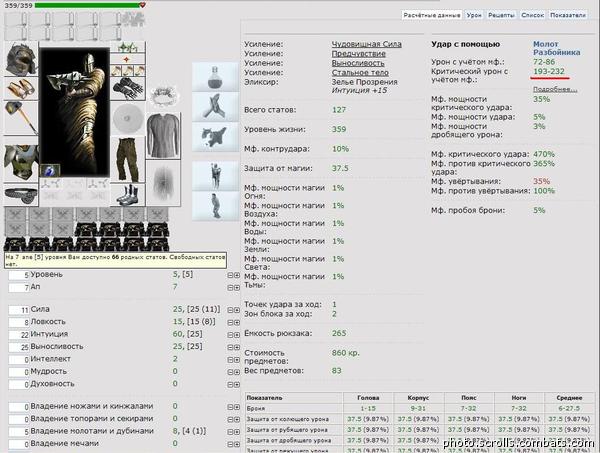Select the chest armor slot
The height and width of the screenshot is (453, 600).
point(21,162)
